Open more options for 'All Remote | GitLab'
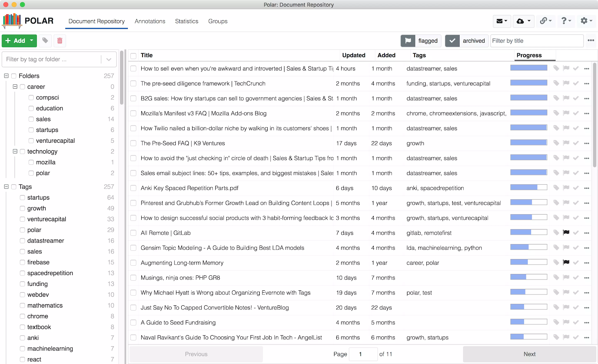 click(x=586, y=233)
